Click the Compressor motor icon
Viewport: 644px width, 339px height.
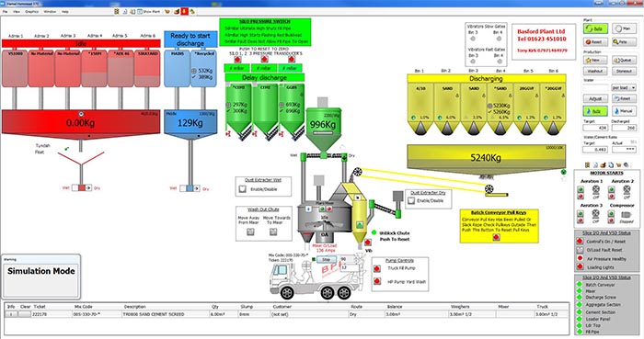click(x=626, y=214)
